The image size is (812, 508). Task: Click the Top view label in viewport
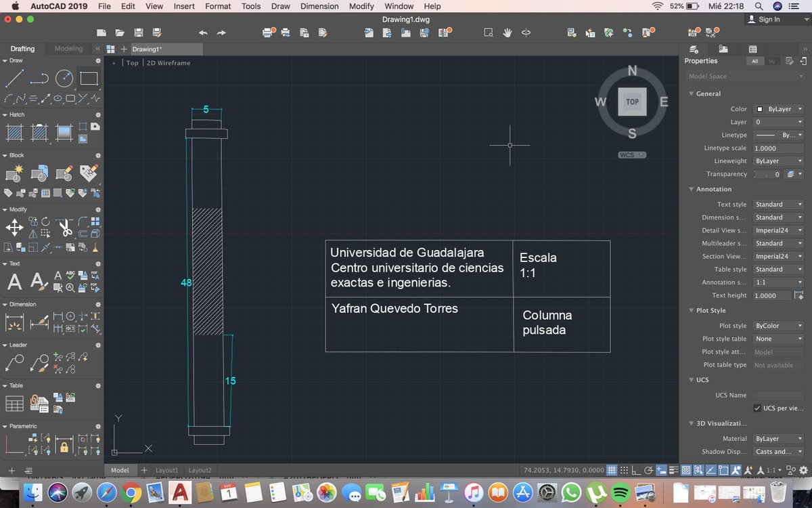[132, 63]
